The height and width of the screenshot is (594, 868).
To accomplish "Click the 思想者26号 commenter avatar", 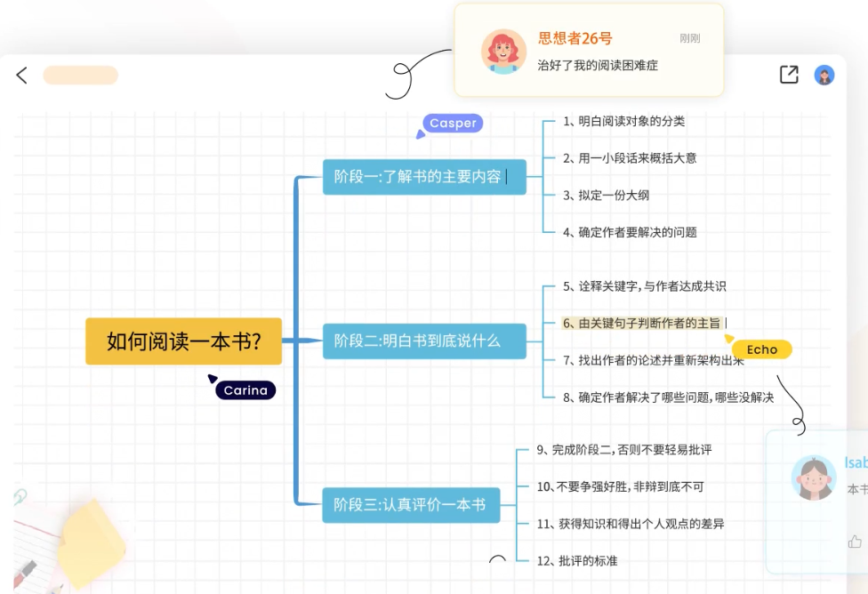I will [503, 51].
